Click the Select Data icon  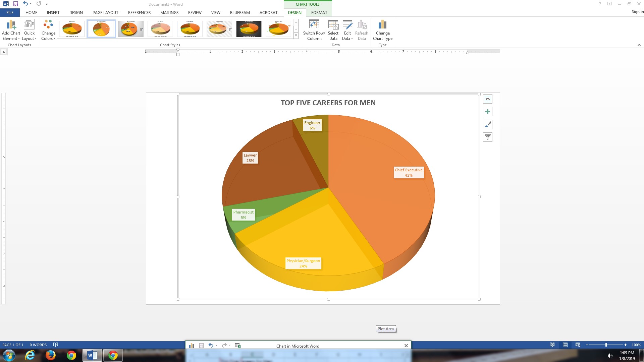tap(333, 25)
